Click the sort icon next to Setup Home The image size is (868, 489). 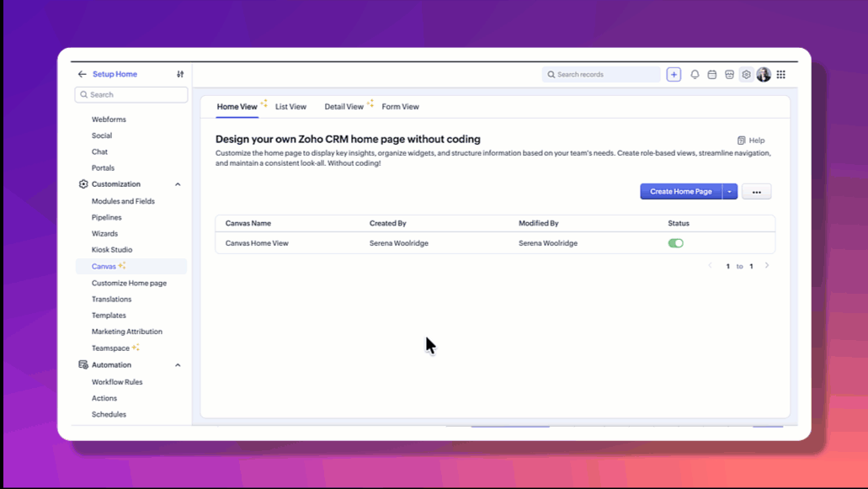tap(180, 74)
